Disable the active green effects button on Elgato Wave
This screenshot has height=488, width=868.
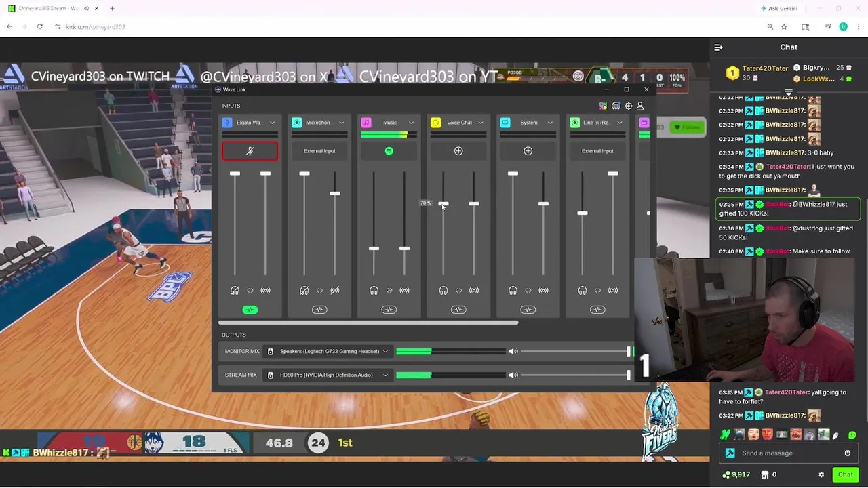pos(250,310)
